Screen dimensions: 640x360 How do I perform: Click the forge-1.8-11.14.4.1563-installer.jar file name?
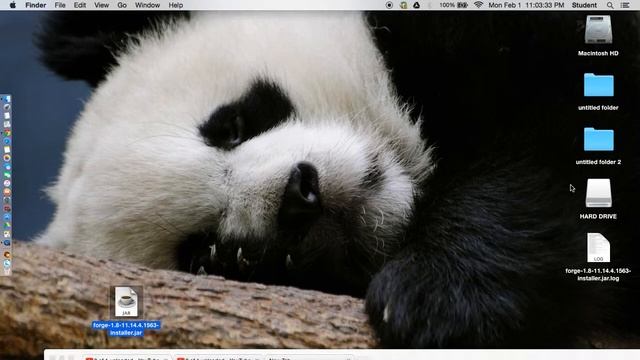(x=126, y=329)
